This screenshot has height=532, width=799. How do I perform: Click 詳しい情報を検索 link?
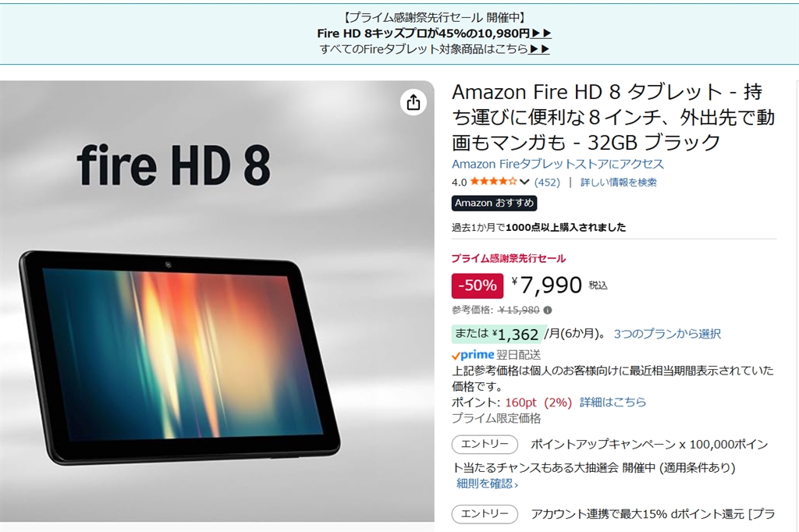click(619, 182)
